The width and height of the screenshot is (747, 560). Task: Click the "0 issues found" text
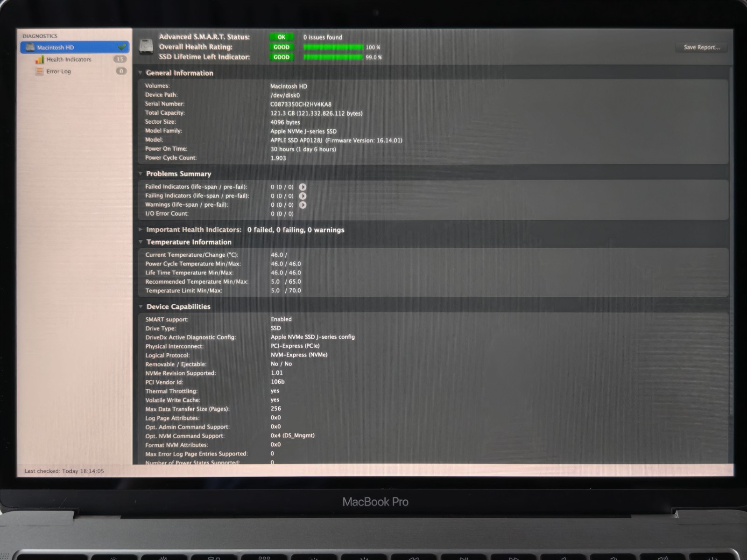(x=323, y=37)
